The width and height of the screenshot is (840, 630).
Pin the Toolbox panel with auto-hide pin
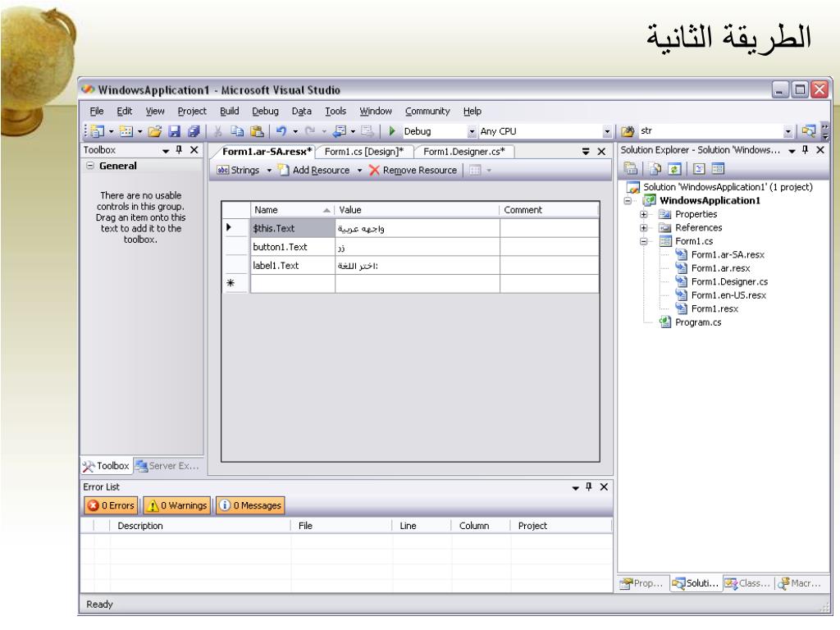[x=179, y=150]
